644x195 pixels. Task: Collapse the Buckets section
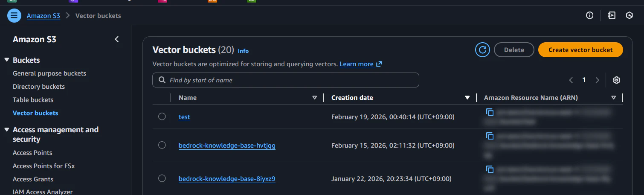pyautogui.click(x=6, y=60)
